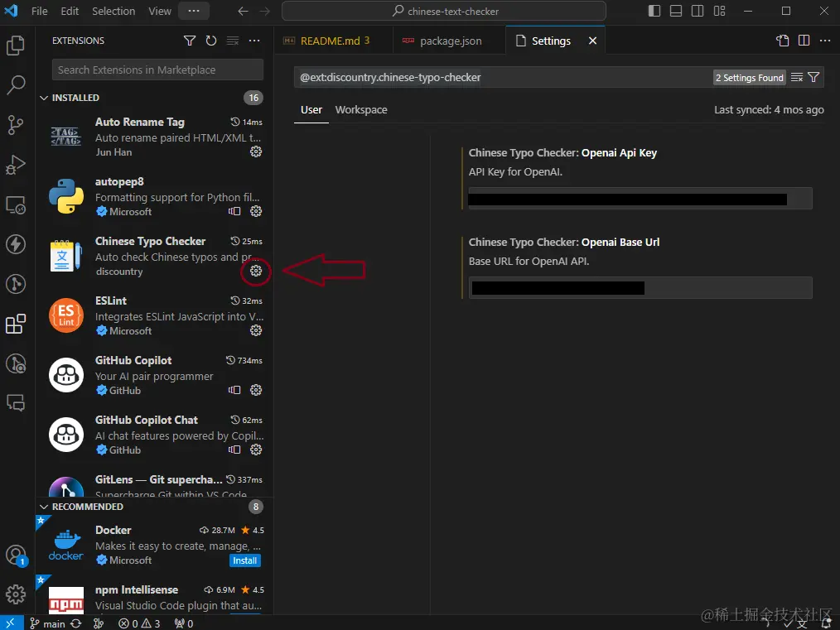Split the editor to the right
The height and width of the screenshot is (630, 840).
804,41
